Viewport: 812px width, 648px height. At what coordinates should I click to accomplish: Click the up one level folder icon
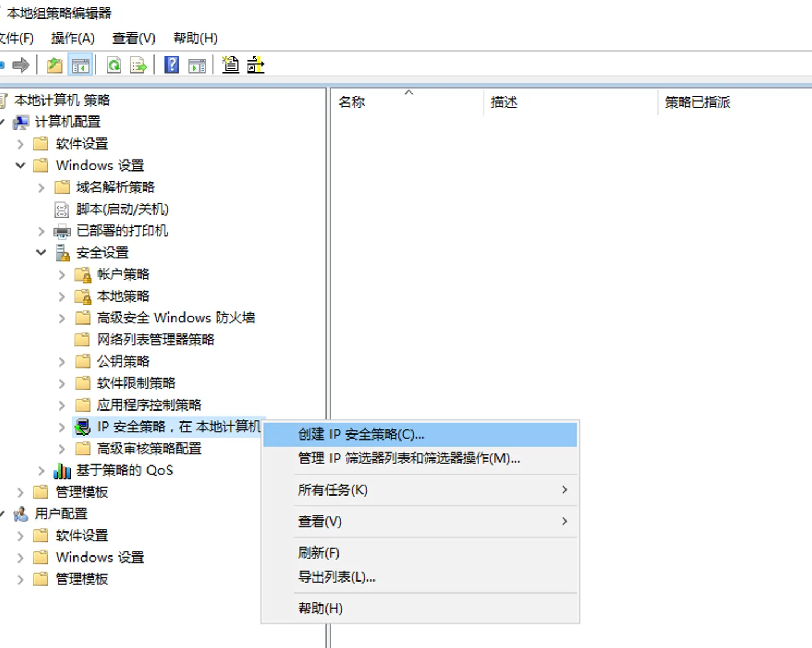[x=54, y=65]
